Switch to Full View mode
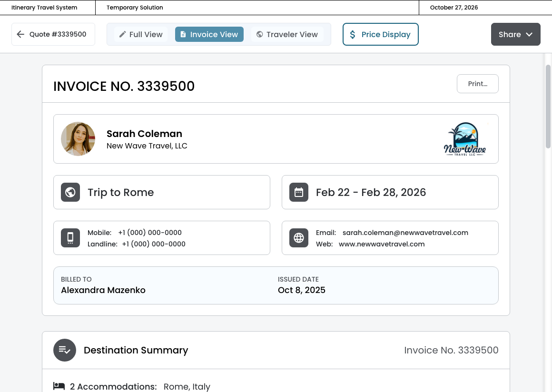This screenshot has width=552, height=392. pyautogui.click(x=141, y=34)
